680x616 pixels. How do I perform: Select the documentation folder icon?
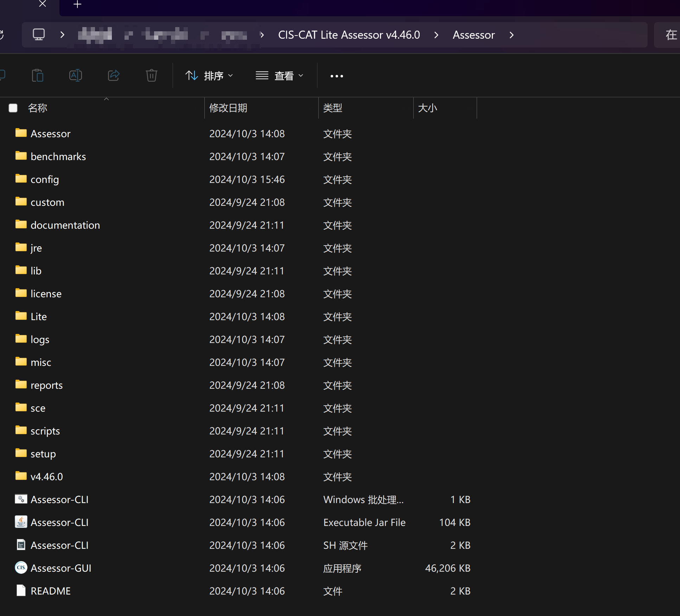tap(21, 224)
